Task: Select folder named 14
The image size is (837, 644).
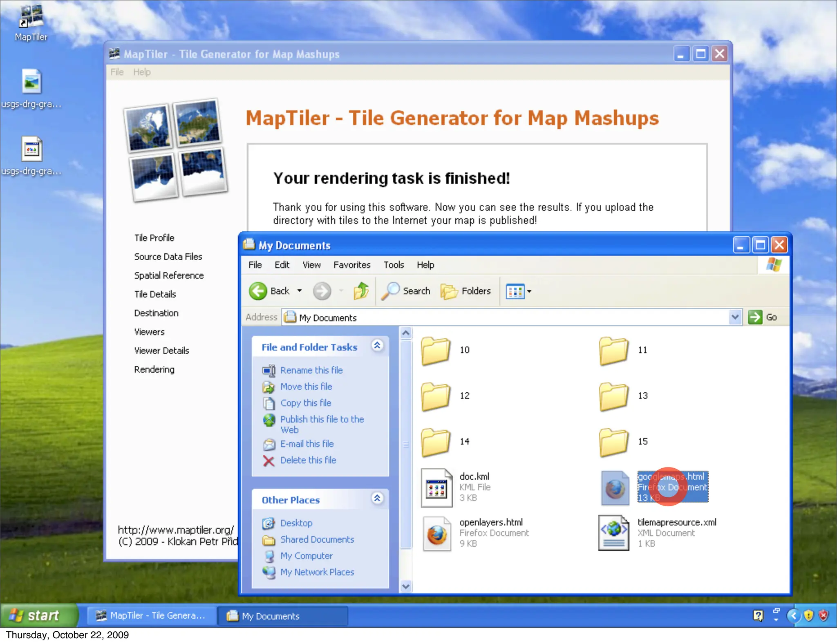Action: pyautogui.click(x=436, y=442)
